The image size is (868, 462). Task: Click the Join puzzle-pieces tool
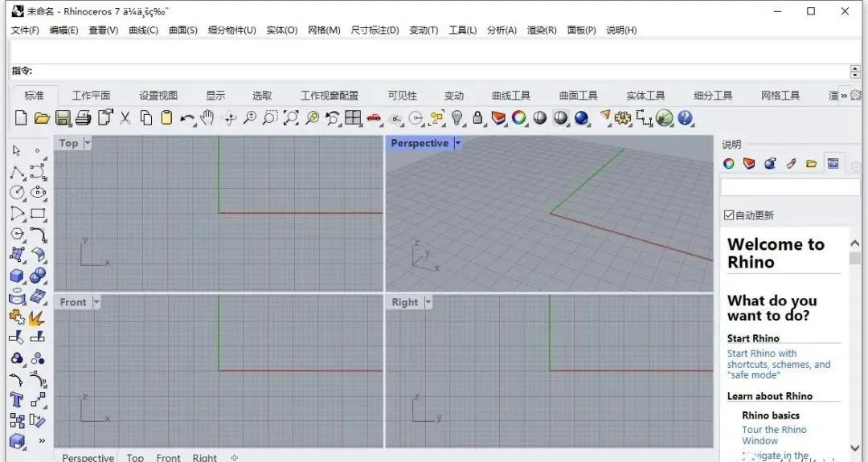(17, 317)
